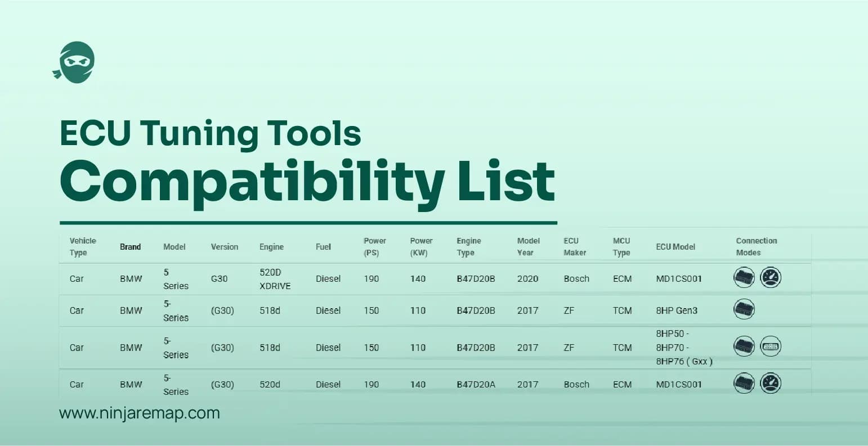
Task: Click the ninja mascot logo
Action: 75,62
